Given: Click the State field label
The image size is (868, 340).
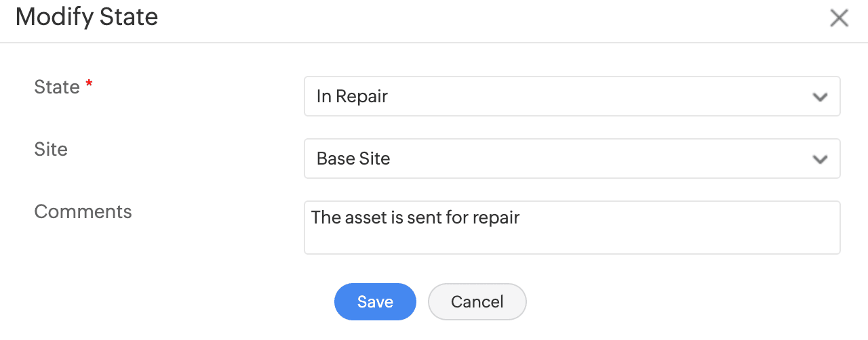Looking at the screenshot, I should tap(57, 87).
